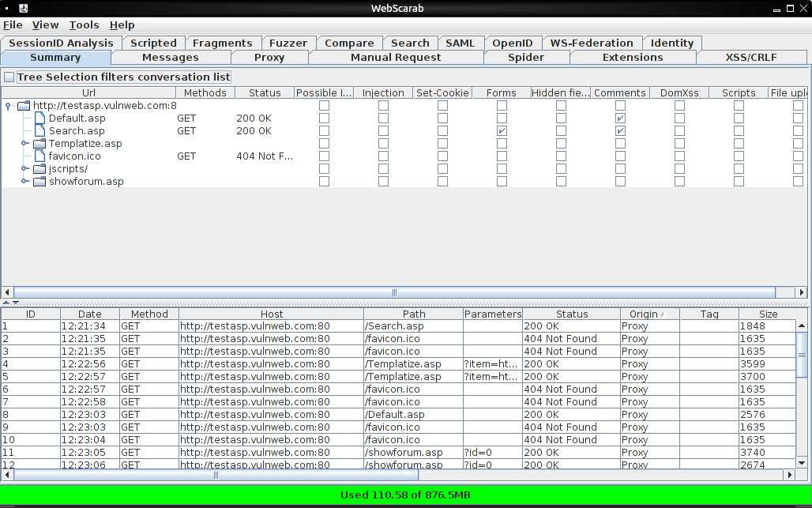Toggle Injection checkbox for Default.asp
Viewport: 812px width, 508px height.
pyautogui.click(x=383, y=118)
